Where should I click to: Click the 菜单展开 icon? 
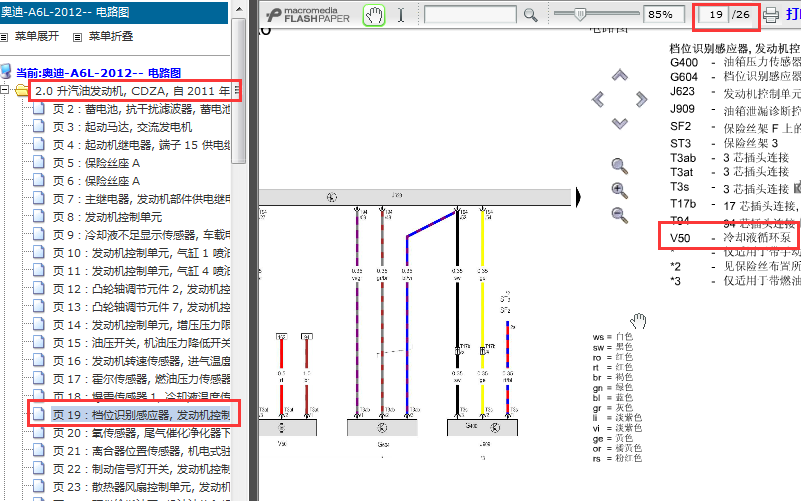click(x=4, y=37)
